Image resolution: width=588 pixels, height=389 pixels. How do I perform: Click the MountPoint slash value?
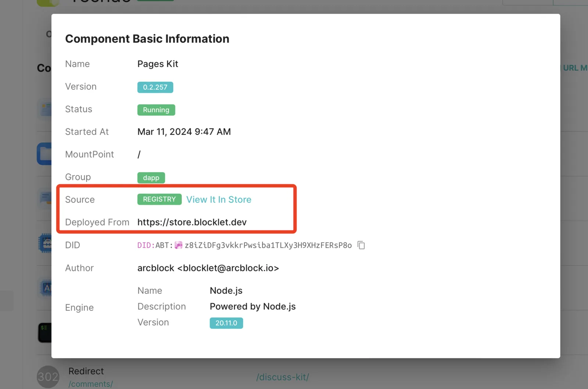(x=139, y=154)
